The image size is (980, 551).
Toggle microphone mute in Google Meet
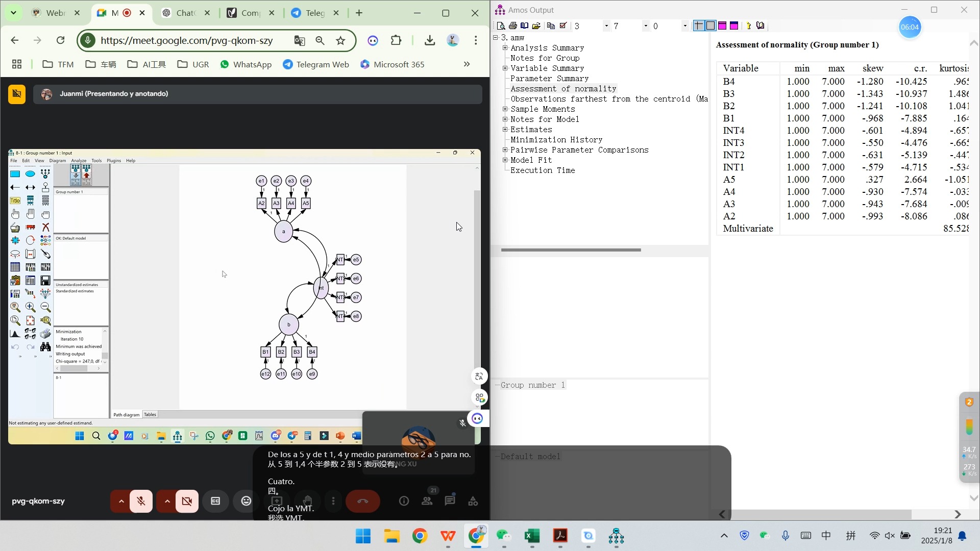(x=141, y=502)
